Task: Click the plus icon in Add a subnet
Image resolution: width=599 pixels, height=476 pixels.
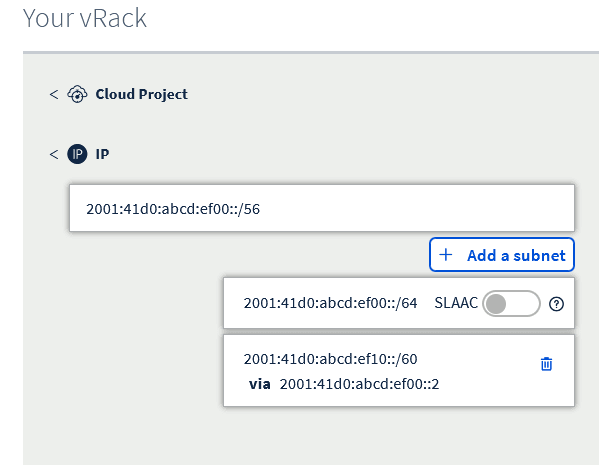Action: [445, 255]
